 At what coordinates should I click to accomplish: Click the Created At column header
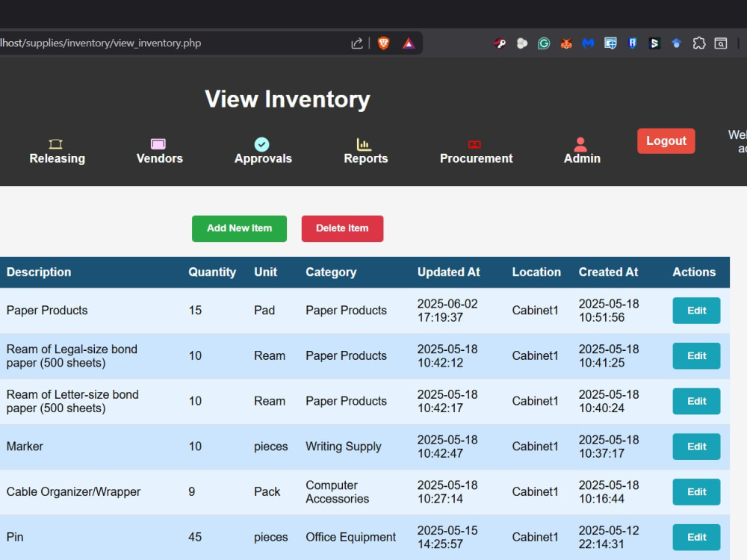[608, 272]
